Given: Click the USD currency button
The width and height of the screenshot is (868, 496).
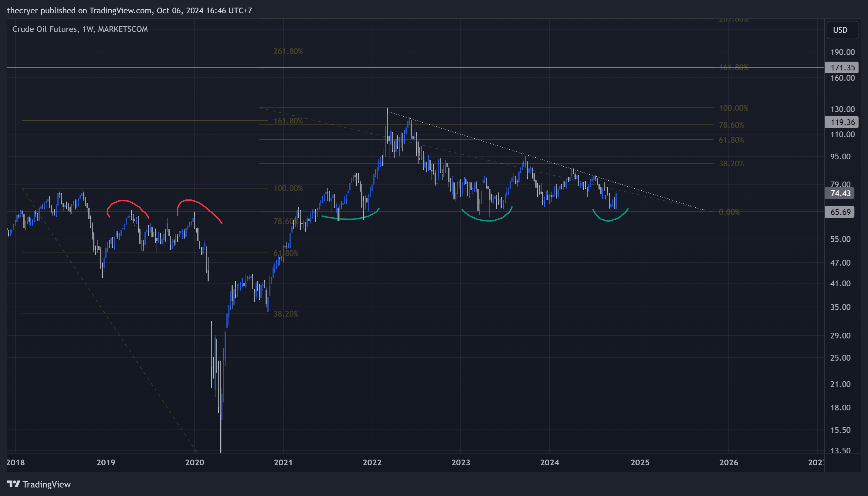Looking at the screenshot, I should [x=843, y=30].
